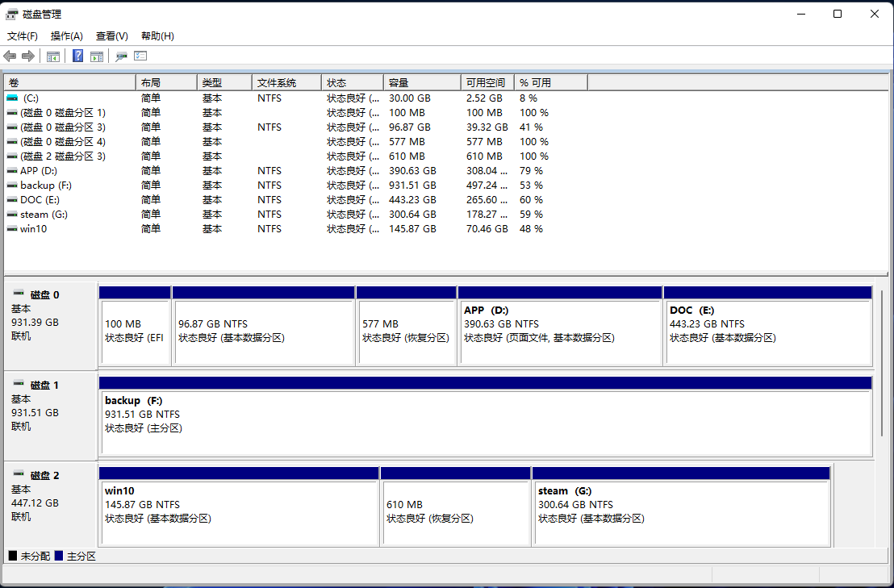The width and height of the screenshot is (894, 588).
Task: Click the back arrow toolbar icon
Action: 10,56
